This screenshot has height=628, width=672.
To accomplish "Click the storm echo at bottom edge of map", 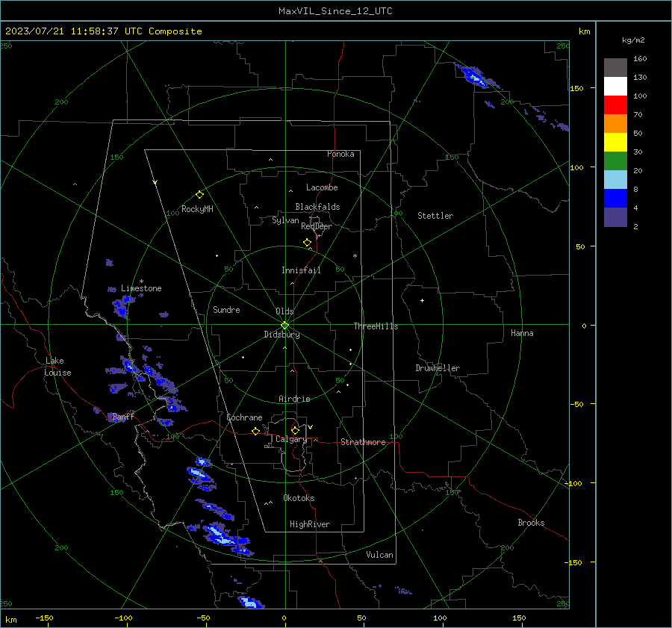I will coord(251,602).
